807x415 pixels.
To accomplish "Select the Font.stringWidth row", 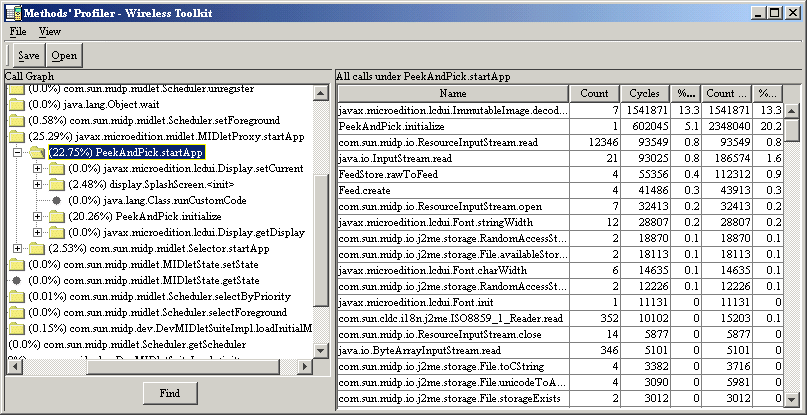I will coord(560,222).
